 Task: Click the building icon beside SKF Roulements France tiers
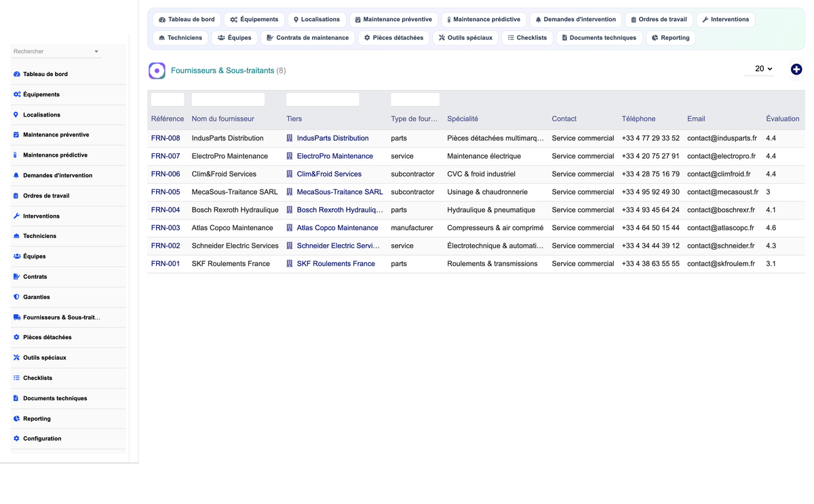pos(290,264)
